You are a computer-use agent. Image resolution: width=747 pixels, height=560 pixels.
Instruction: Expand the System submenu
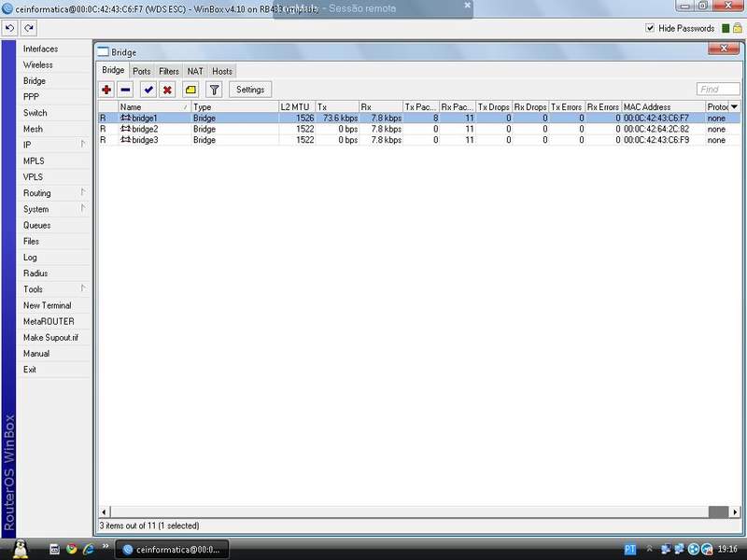click(x=83, y=208)
